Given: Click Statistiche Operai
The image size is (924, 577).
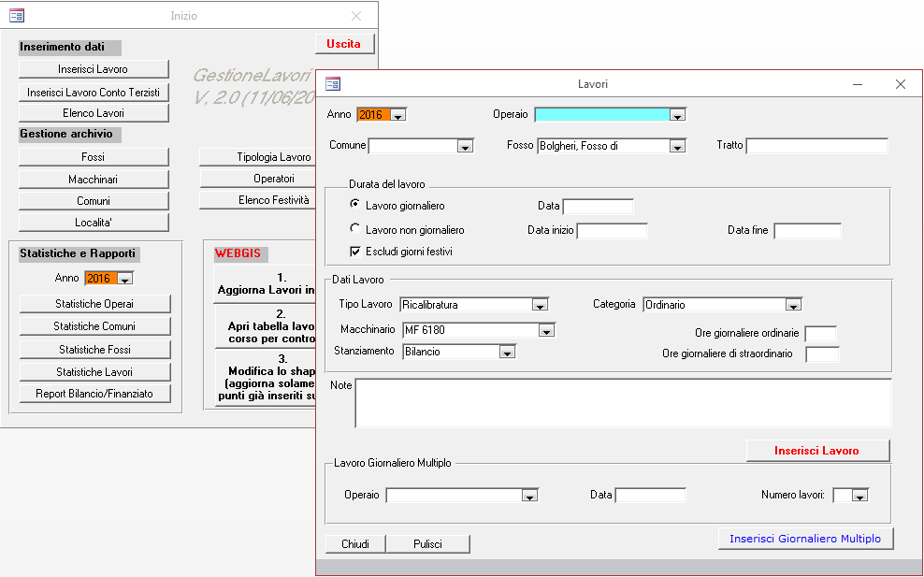Looking at the screenshot, I should [94, 303].
